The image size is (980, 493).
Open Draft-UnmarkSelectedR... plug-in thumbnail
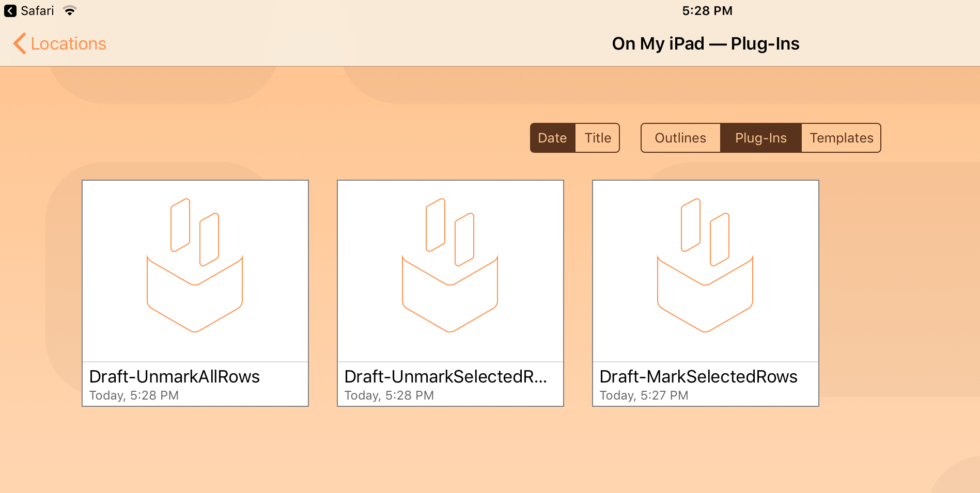click(x=450, y=271)
